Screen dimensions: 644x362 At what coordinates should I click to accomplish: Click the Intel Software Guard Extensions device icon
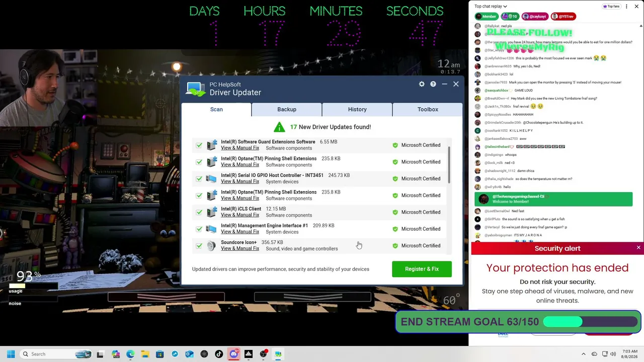click(211, 145)
